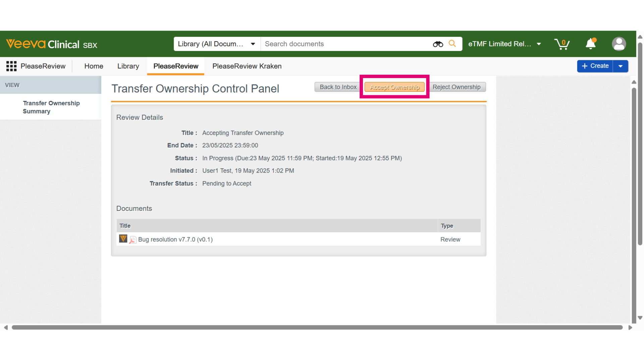
Task: Click the binoculars advanced search icon
Action: (x=438, y=44)
